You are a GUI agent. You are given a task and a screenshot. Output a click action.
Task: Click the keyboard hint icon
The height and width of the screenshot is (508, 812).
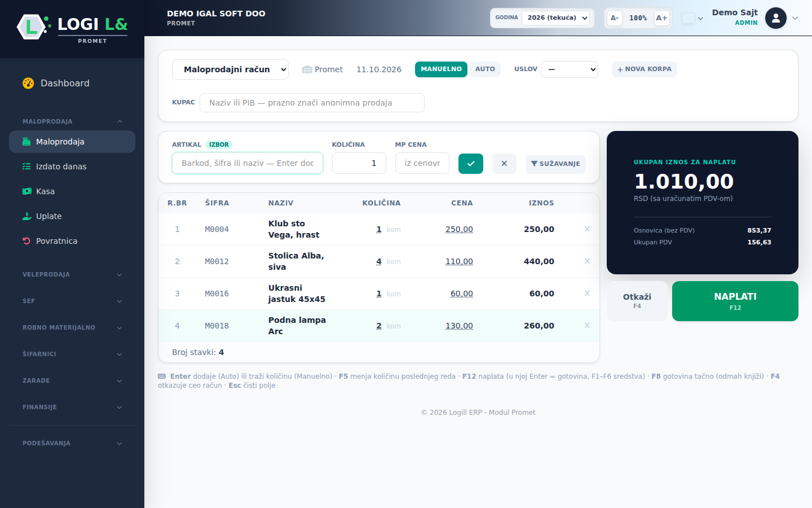point(162,376)
